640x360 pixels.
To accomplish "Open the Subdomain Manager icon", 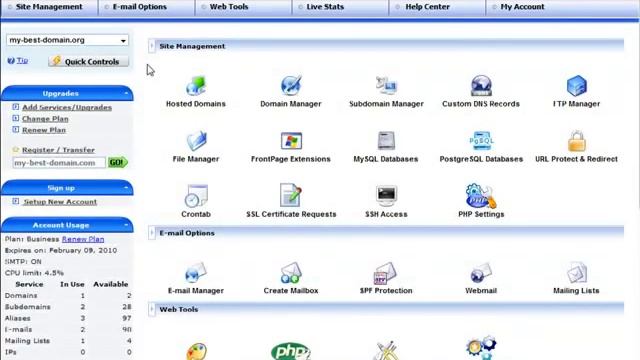I will click(x=386, y=85).
